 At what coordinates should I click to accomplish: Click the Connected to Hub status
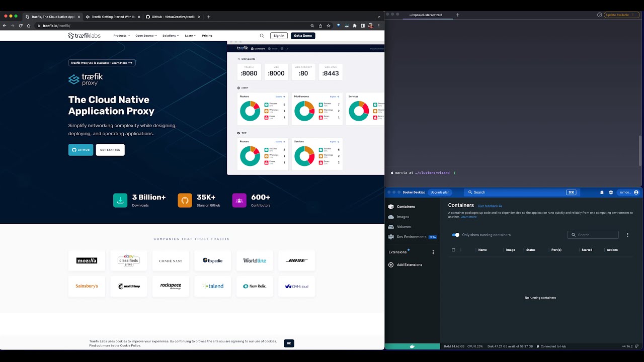click(x=551, y=346)
